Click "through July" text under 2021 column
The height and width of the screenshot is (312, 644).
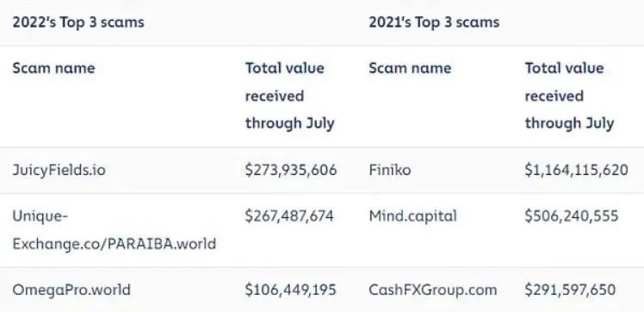pos(570,123)
